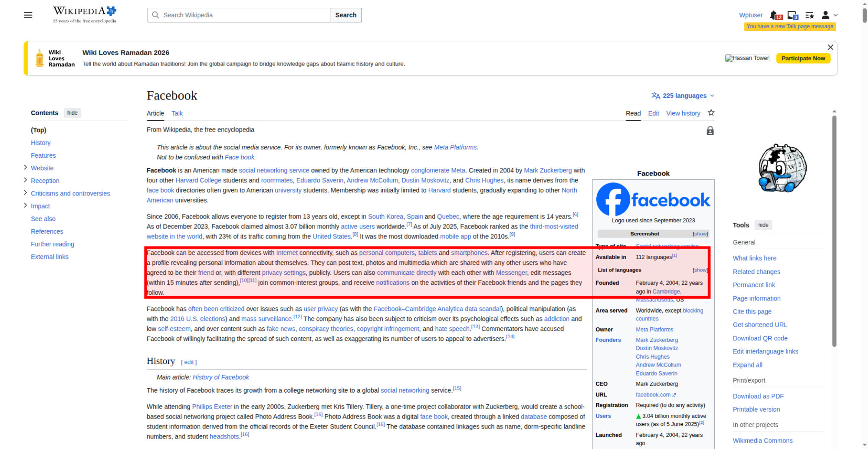Show the Screenshot section in infobox
868x449 pixels.
pos(700,234)
